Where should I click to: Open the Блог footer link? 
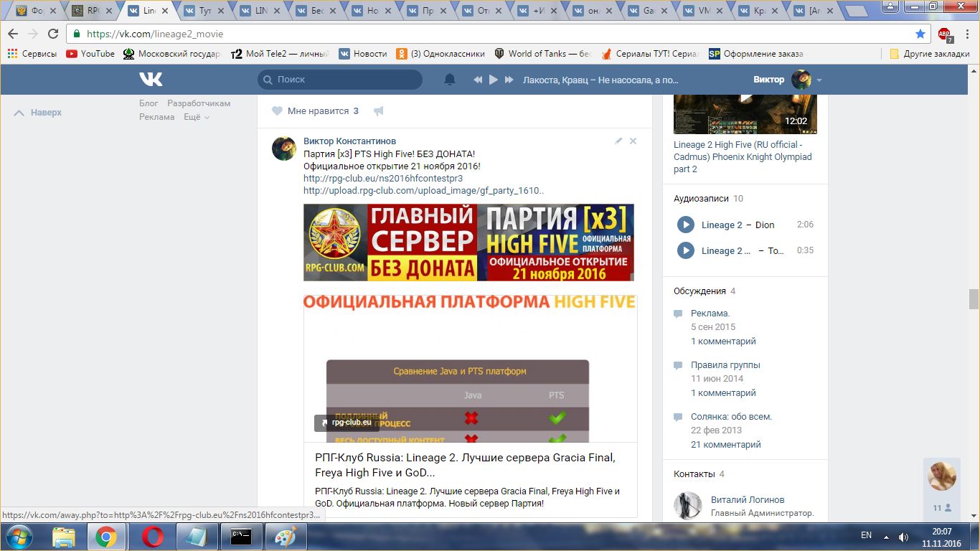pyautogui.click(x=149, y=103)
